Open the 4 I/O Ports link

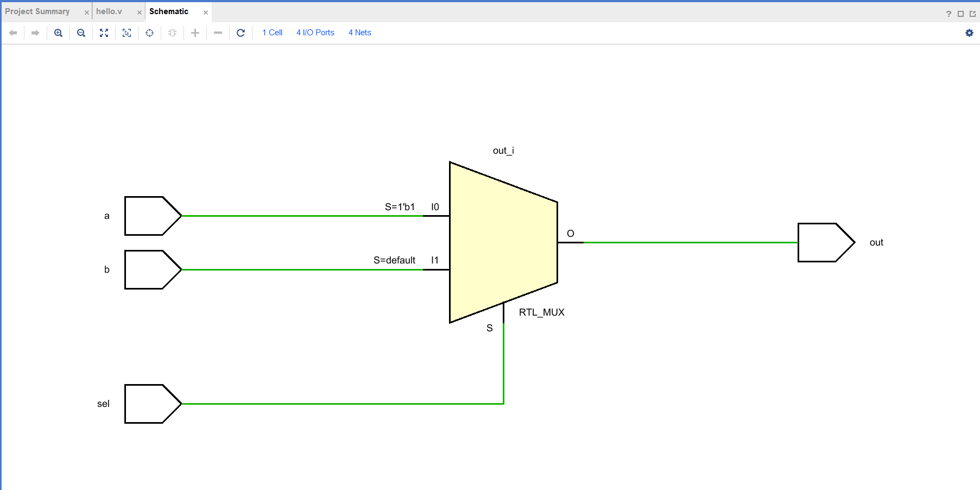[315, 33]
